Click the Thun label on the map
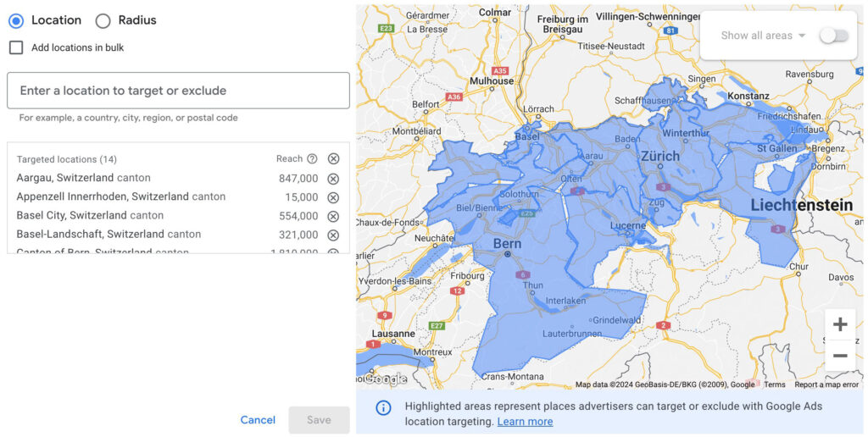Screen dimensions: 868x437 pos(532,285)
